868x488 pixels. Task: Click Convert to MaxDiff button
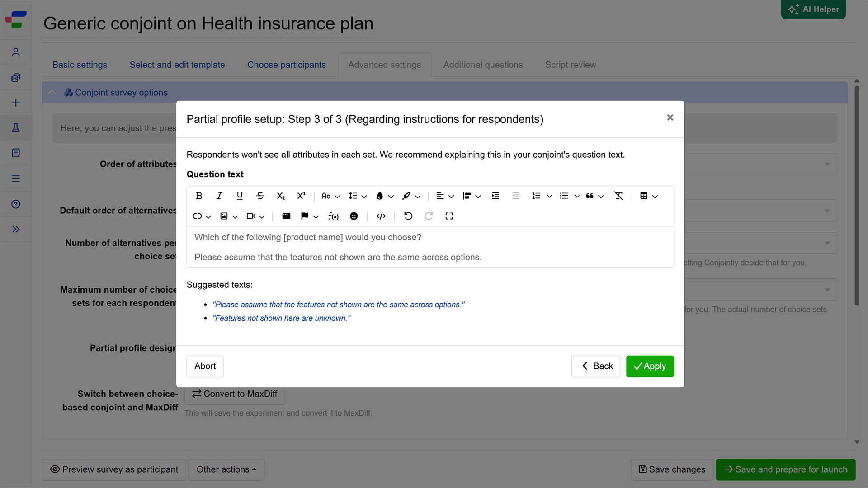click(x=235, y=394)
